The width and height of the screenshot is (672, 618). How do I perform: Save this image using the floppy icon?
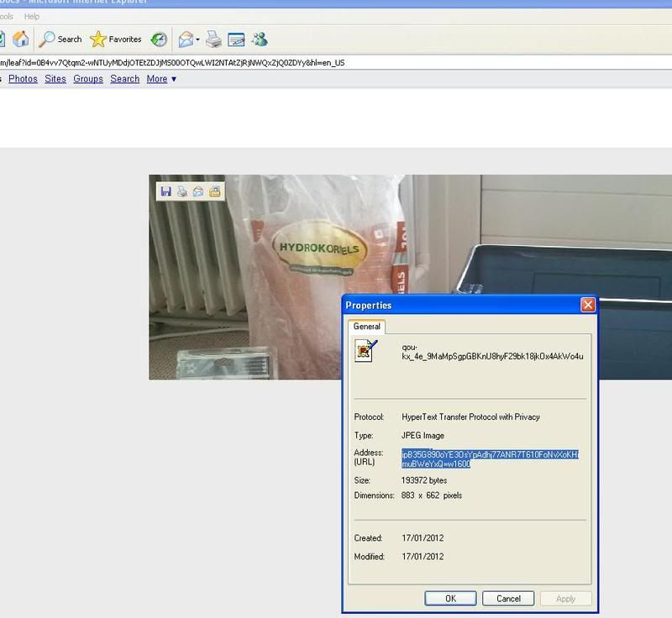pos(165,191)
